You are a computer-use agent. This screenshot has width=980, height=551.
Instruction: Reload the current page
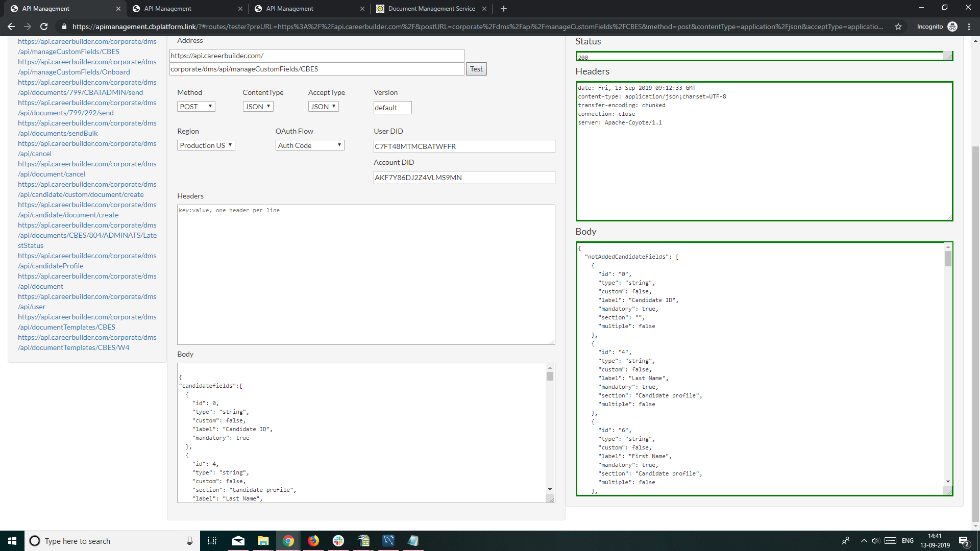click(44, 27)
